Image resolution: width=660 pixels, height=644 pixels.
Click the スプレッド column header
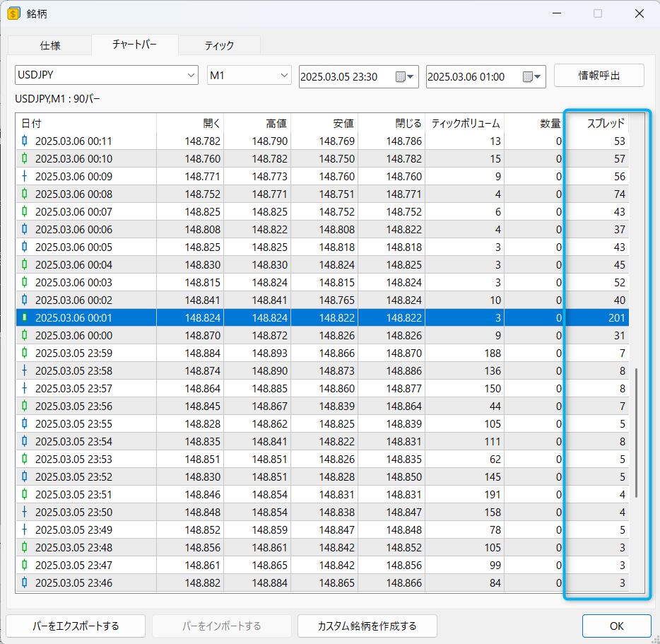(x=606, y=123)
